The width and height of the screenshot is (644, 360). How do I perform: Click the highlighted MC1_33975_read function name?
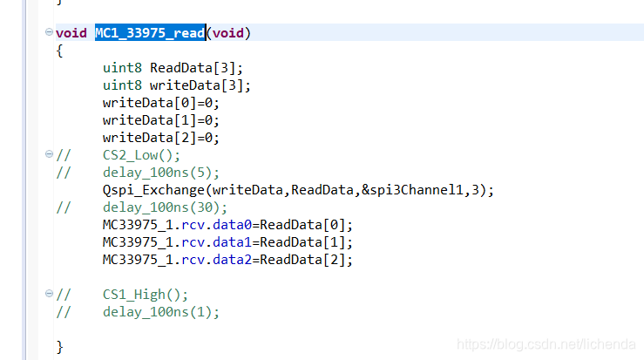click(150, 33)
